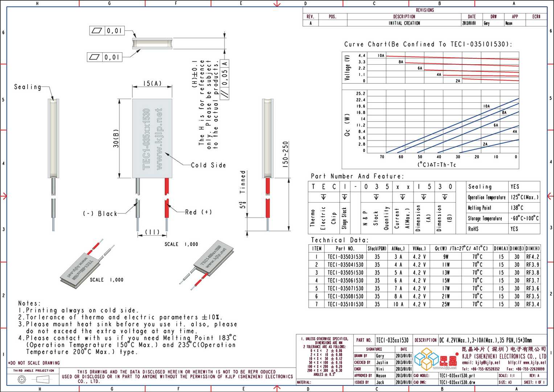Select part number TEC1-035031530 in table

345,257
